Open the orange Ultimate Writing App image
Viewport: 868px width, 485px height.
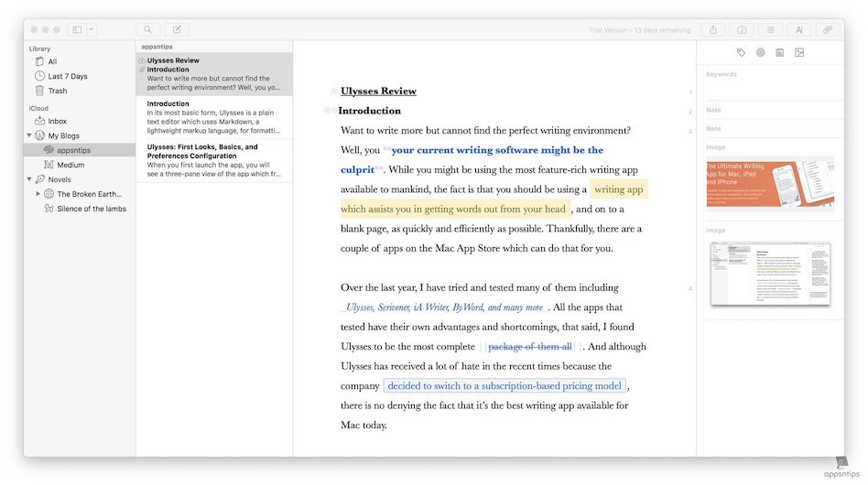point(769,183)
